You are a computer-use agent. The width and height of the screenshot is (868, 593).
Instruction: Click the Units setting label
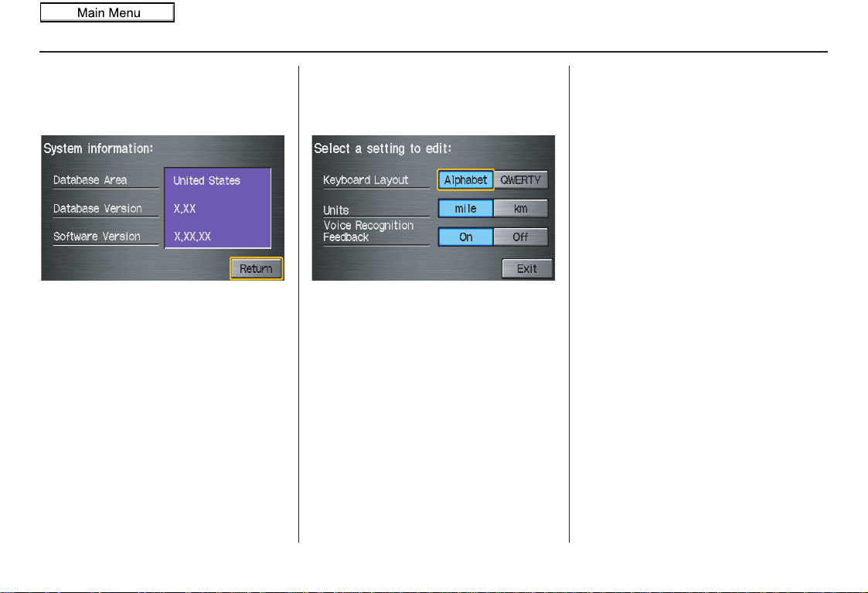click(x=336, y=210)
